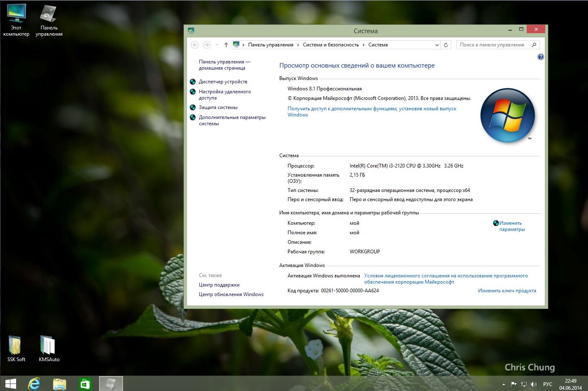The width and height of the screenshot is (588, 391).
Task: Open SSK Soft folder on desktop
Action: click(16, 349)
